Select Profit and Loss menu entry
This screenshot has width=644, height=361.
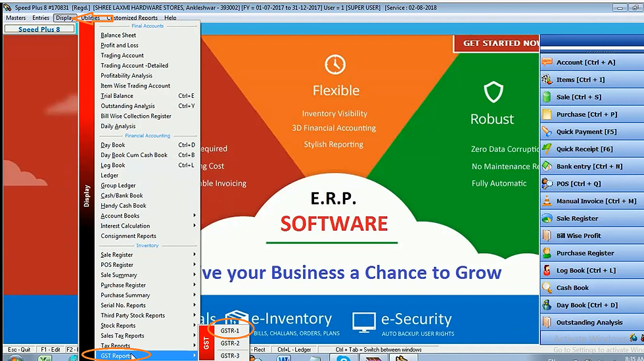tap(120, 45)
